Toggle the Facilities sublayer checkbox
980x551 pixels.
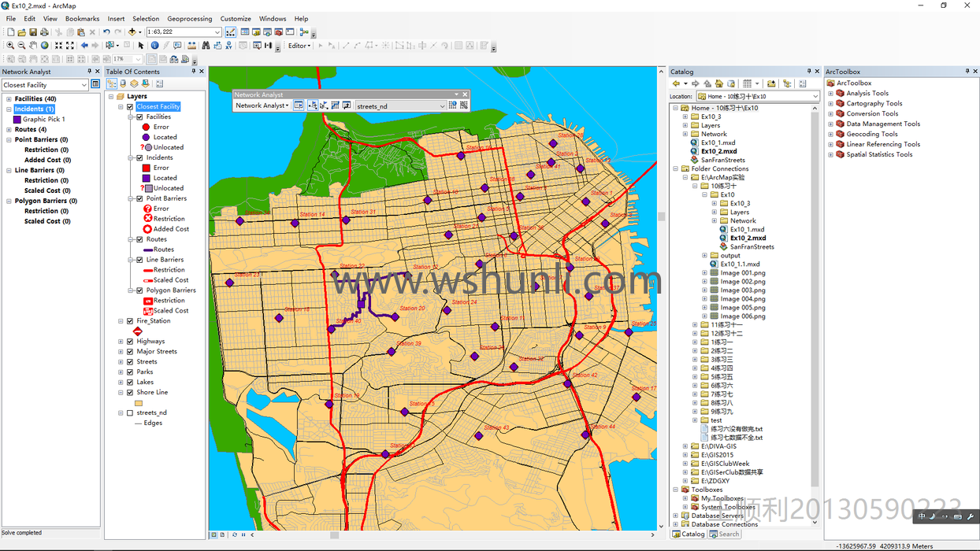pyautogui.click(x=139, y=117)
